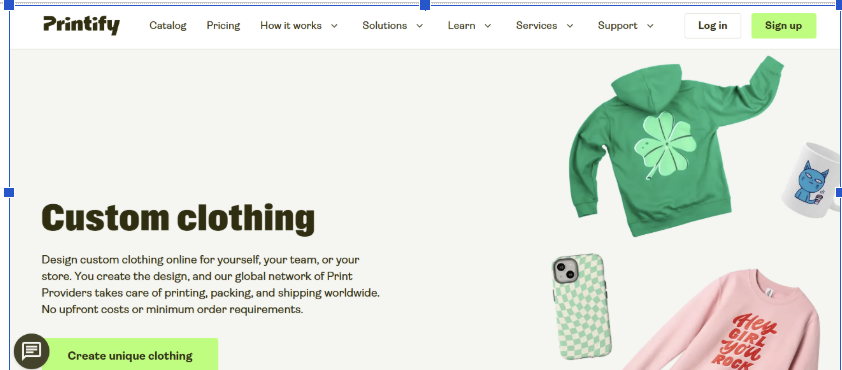The height and width of the screenshot is (370, 842).
Task: Open the Pricing page
Action: 223,26
